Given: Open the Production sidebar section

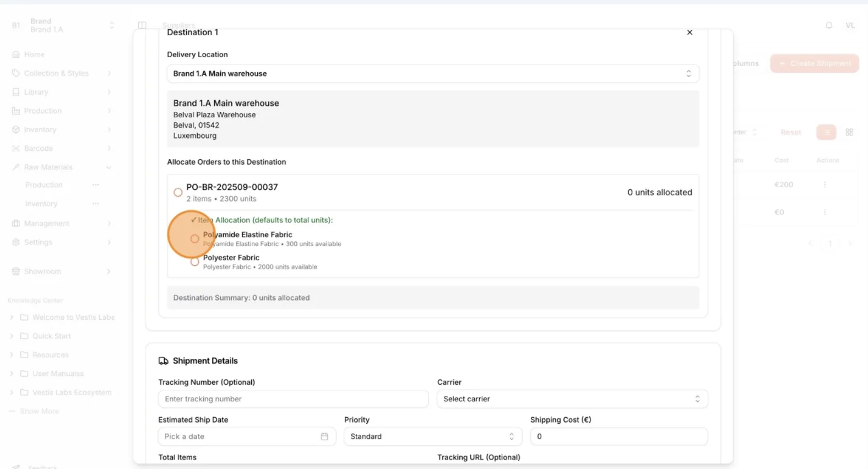Looking at the screenshot, I should (x=62, y=111).
